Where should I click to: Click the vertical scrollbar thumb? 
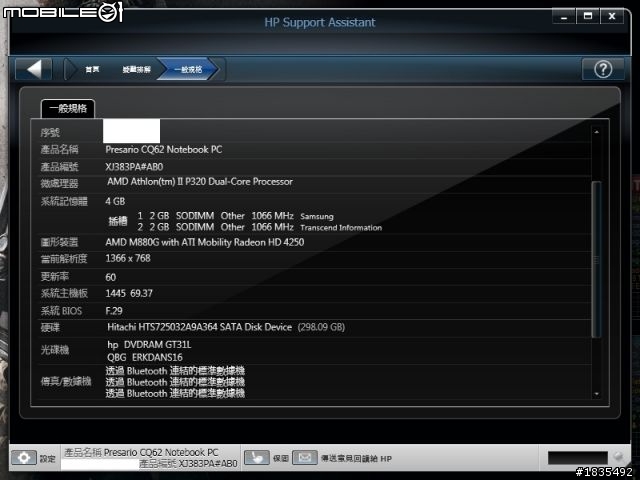(596, 260)
